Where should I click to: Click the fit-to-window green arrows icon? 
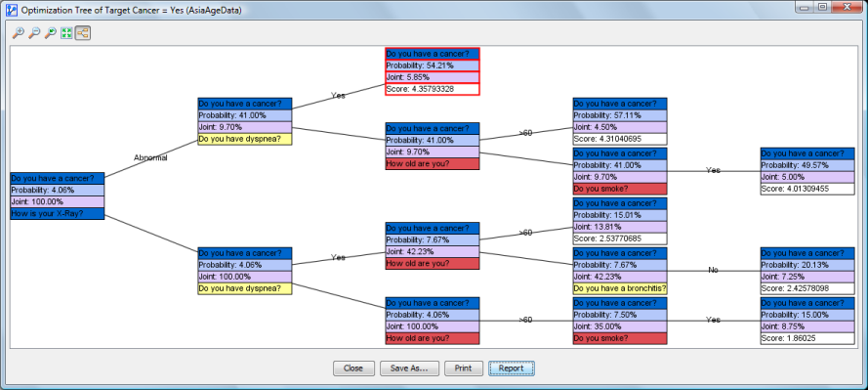(x=67, y=33)
